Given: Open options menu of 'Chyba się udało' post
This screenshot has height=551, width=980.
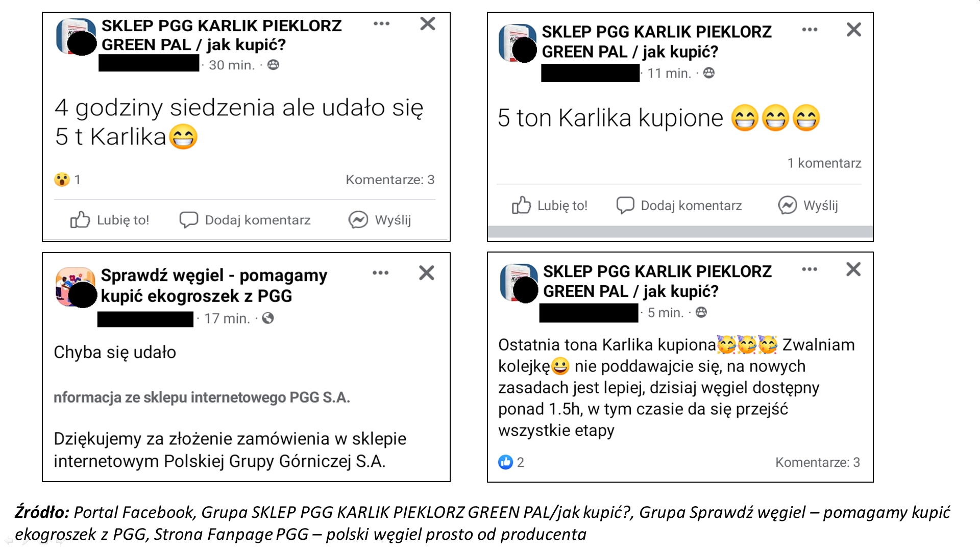Looking at the screenshot, I should pyautogui.click(x=380, y=273).
